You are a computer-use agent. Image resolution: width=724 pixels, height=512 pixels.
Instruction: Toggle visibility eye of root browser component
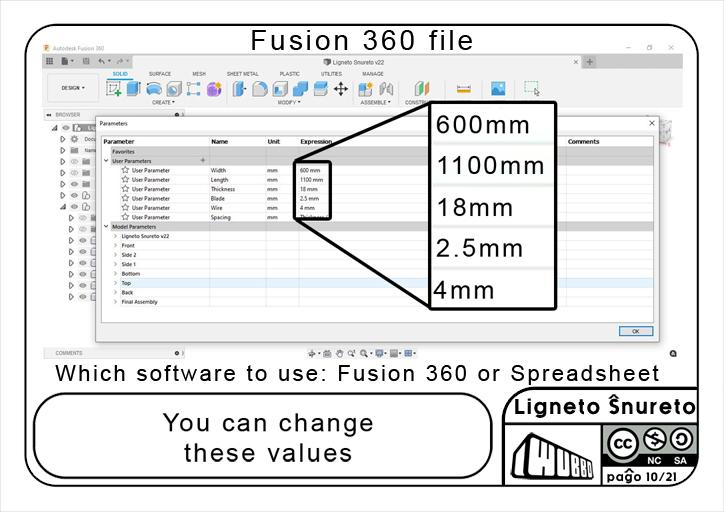pyautogui.click(x=66, y=127)
